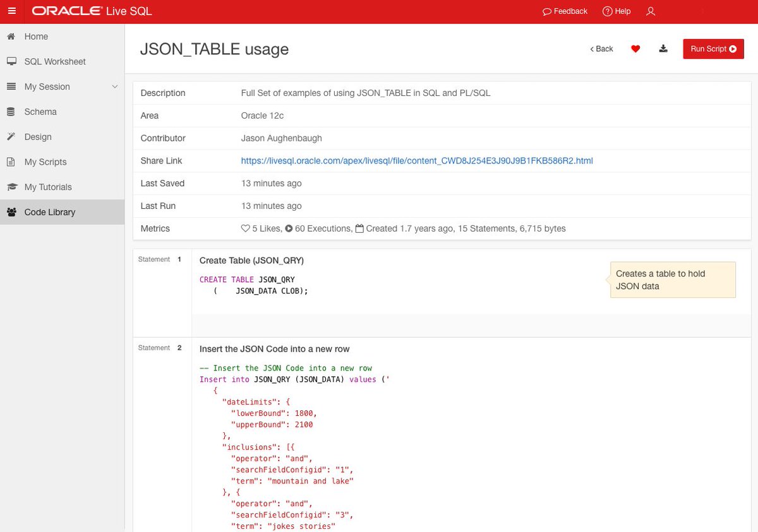Click the Creates a table to hold JSON data note

click(x=673, y=280)
